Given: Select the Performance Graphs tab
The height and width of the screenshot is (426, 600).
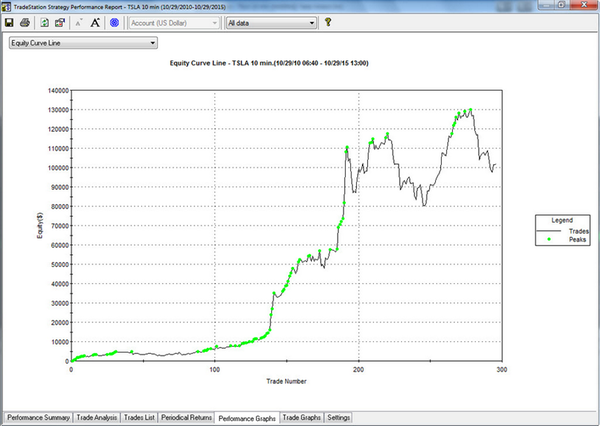Looking at the screenshot, I should point(247,418).
